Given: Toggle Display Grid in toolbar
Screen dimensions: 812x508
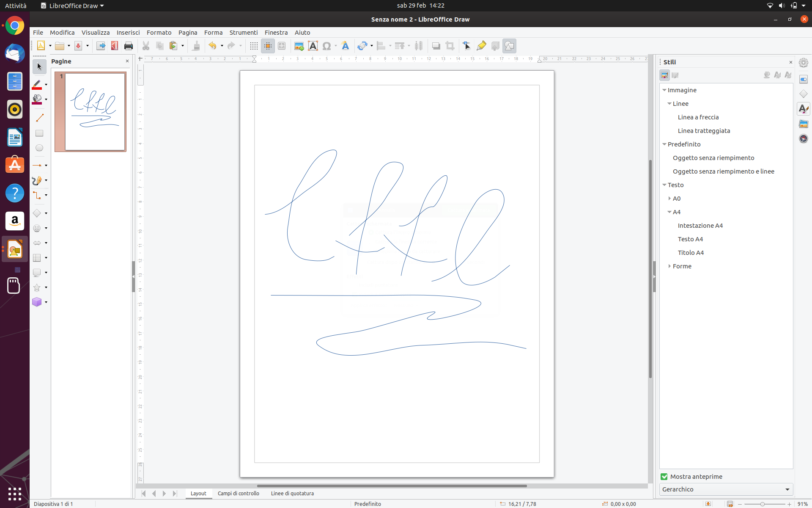Looking at the screenshot, I should [x=254, y=46].
